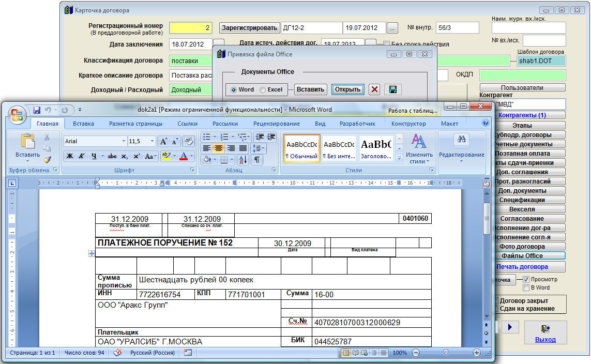Save the document from Quick Access toolbar
This screenshot has width=591, height=364.
point(37,110)
